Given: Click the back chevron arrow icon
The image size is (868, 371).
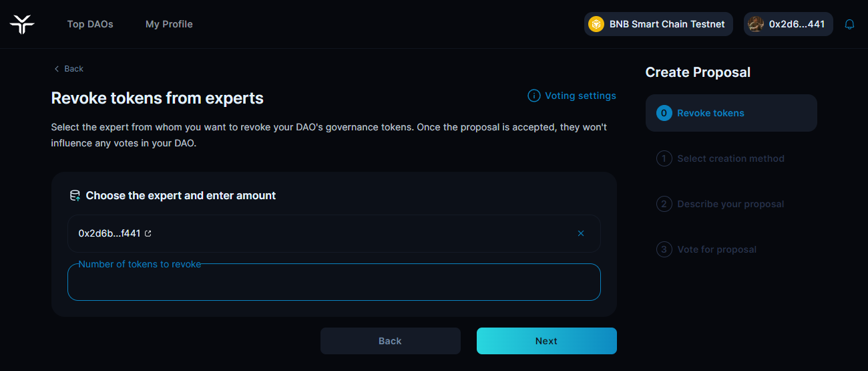Looking at the screenshot, I should (x=57, y=69).
